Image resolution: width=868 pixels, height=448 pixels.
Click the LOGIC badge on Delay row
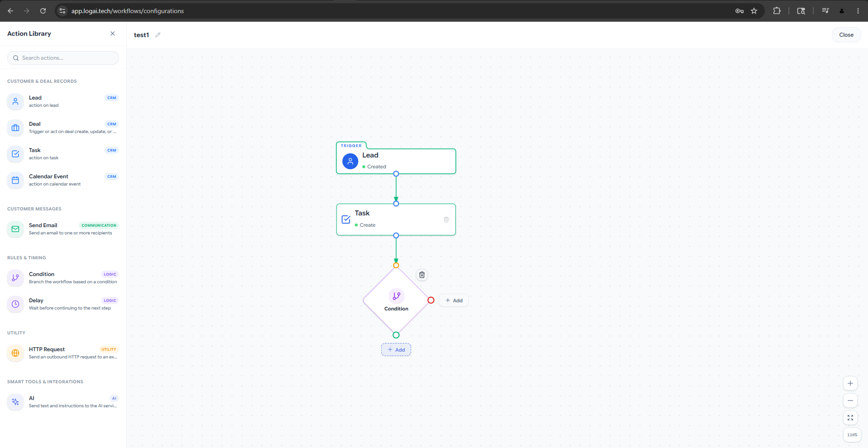[110, 300]
